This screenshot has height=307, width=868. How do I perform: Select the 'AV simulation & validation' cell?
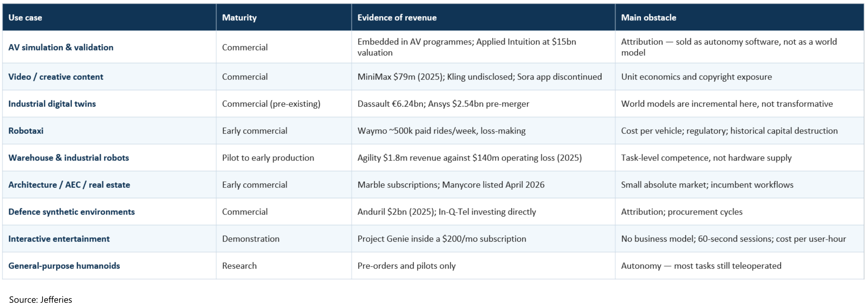click(x=109, y=47)
